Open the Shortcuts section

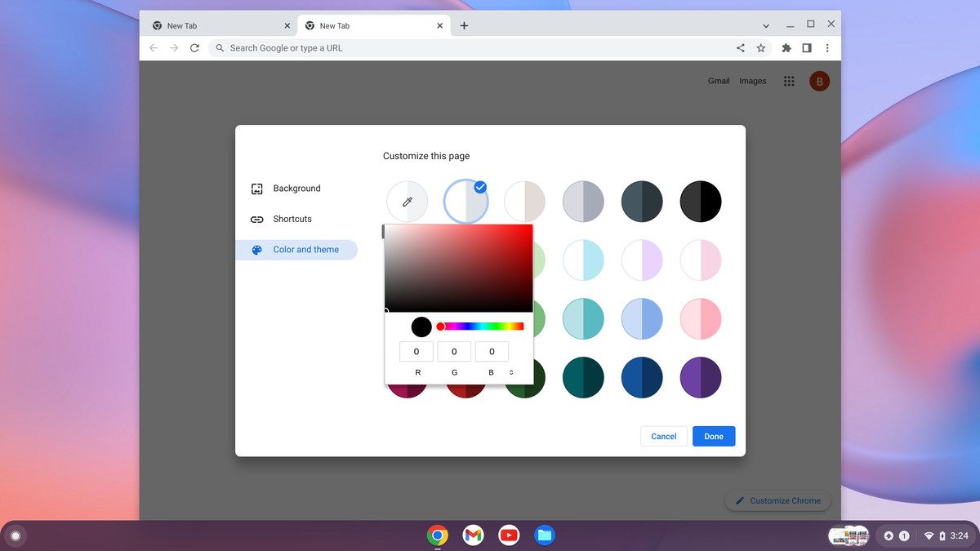coord(292,219)
